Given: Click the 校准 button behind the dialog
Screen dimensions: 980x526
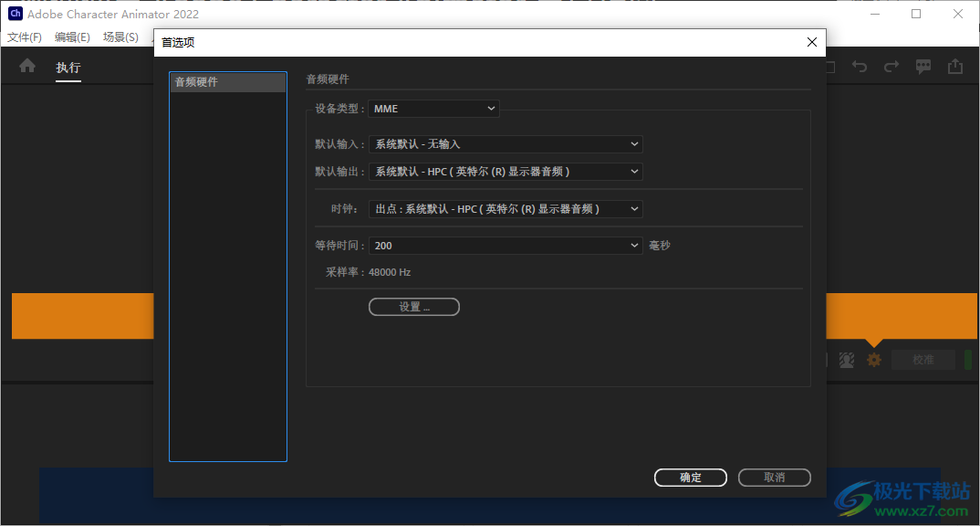Looking at the screenshot, I should [923, 360].
